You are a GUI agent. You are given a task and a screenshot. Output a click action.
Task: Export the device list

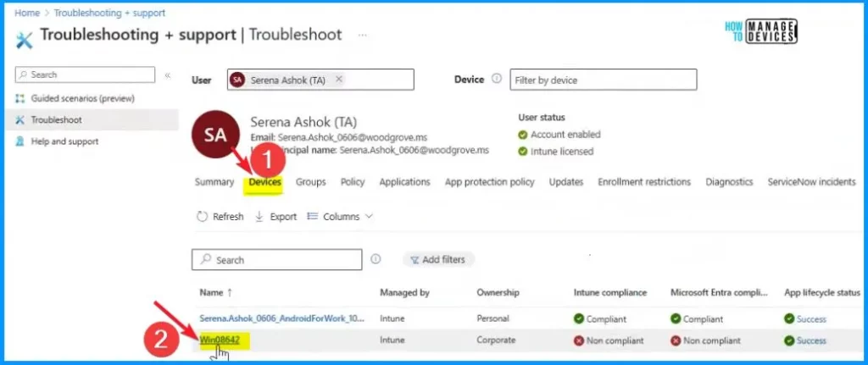(x=275, y=217)
